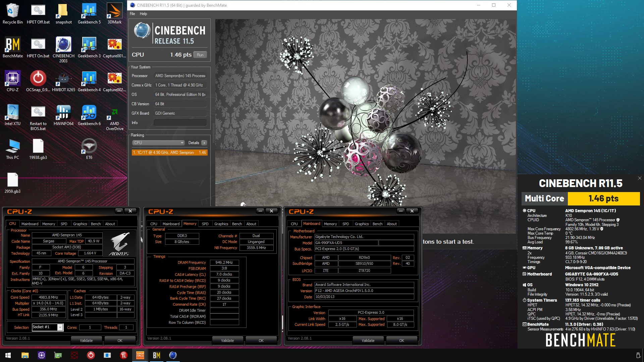Click OK in third CPU-Z window
This screenshot has width=644, height=362.
point(401,341)
